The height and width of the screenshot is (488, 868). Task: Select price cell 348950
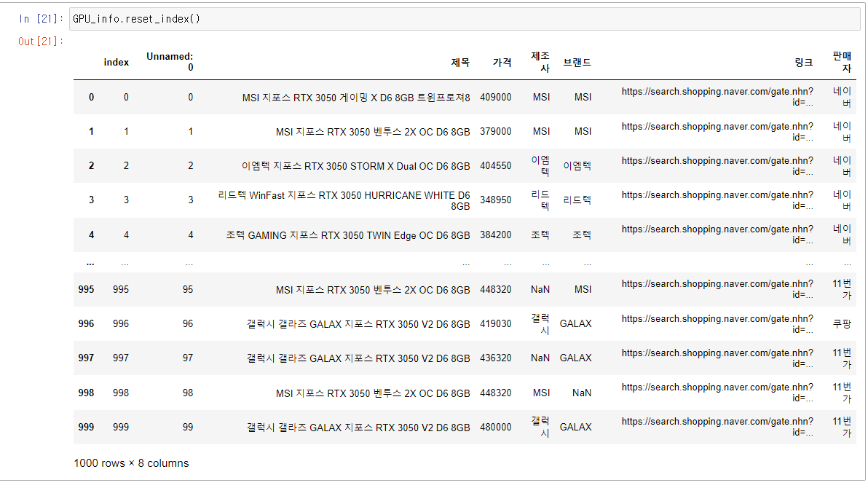(x=495, y=200)
